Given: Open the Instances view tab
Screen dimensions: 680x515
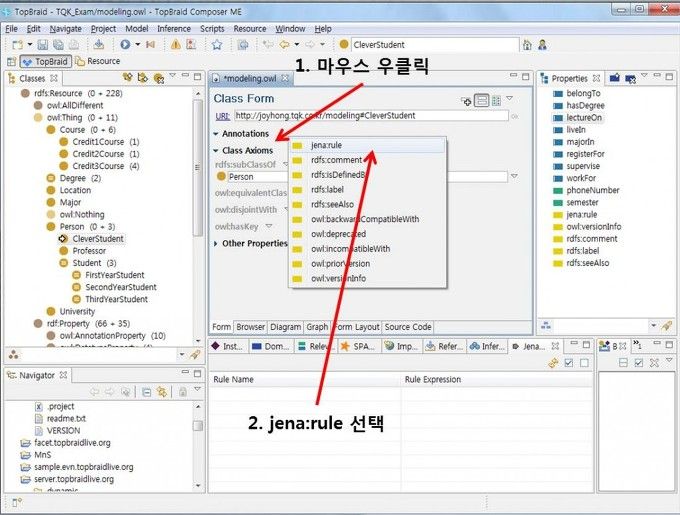Looking at the screenshot, I should pyautogui.click(x=229, y=346).
